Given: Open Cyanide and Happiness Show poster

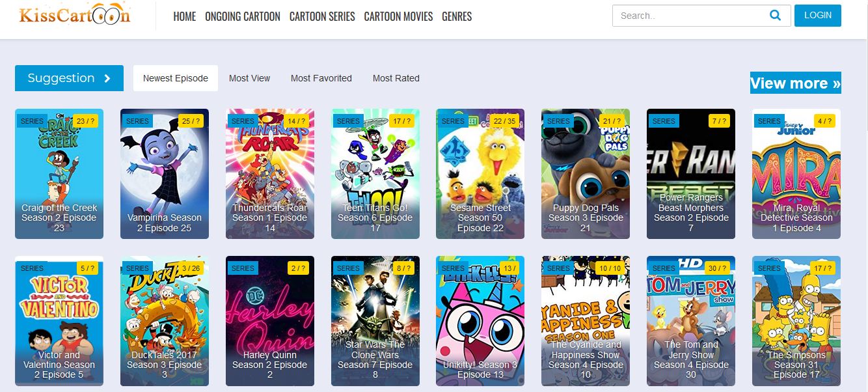Looking at the screenshot, I should coord(586,320).
